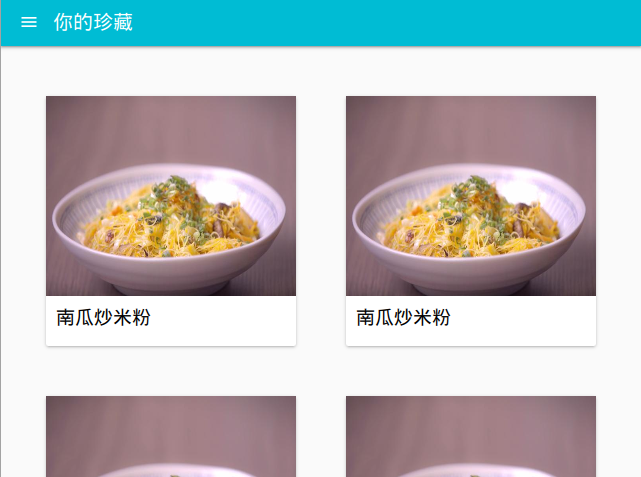Click the empty gap between the top cards

pos(321,221)
